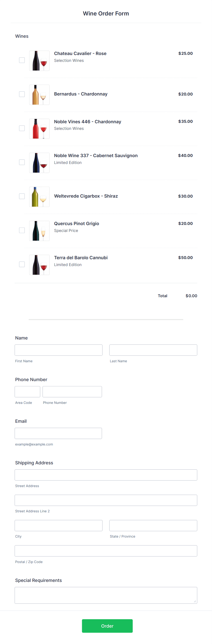Enable the Noble Vines 446 - Chardonnay checkbox
Screen dimensions: 212x644
22,128
